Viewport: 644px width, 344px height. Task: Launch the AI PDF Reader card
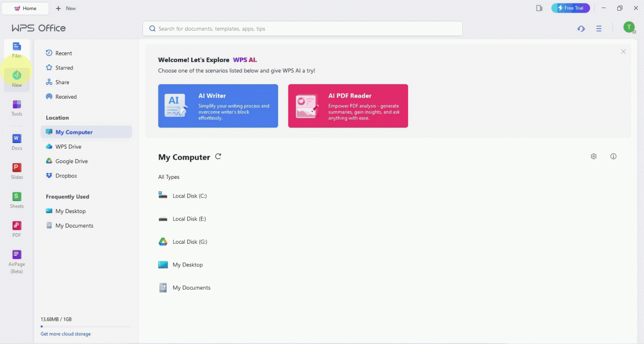click(x=348, y=106)
